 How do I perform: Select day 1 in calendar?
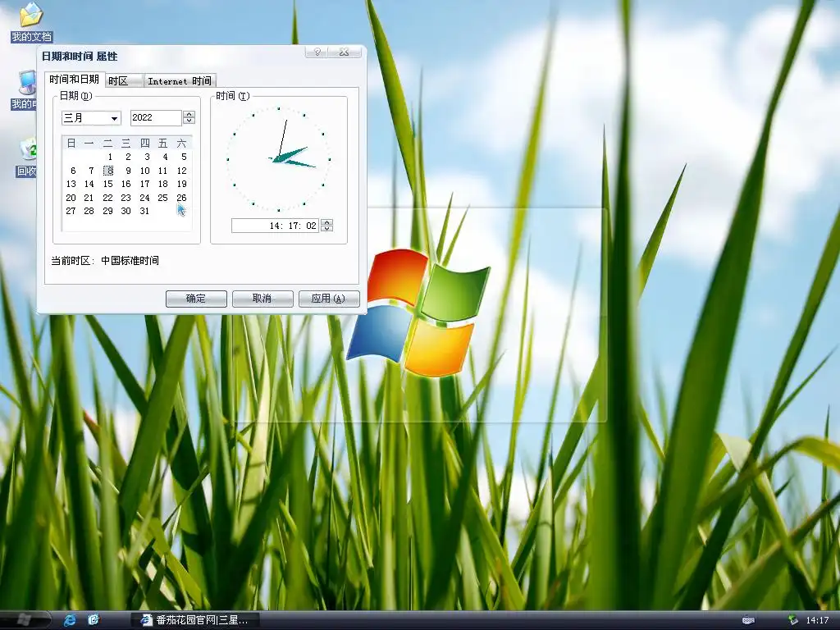[110, 157]
